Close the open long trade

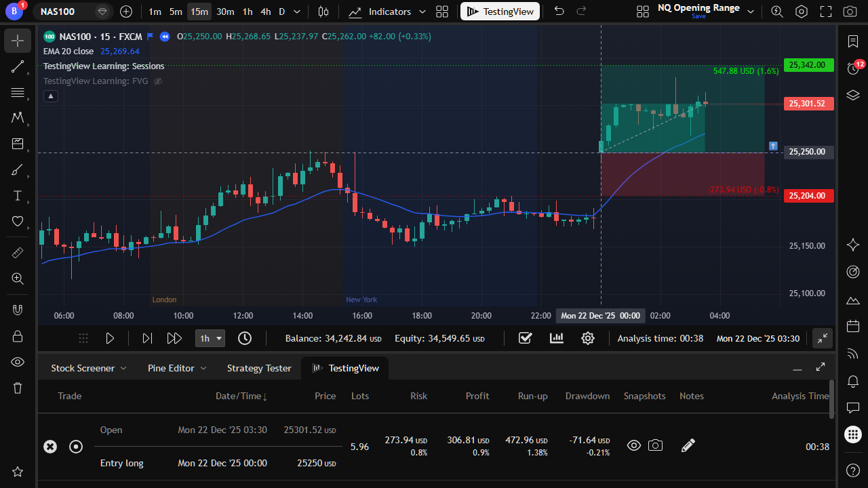(x=50, y=447)
